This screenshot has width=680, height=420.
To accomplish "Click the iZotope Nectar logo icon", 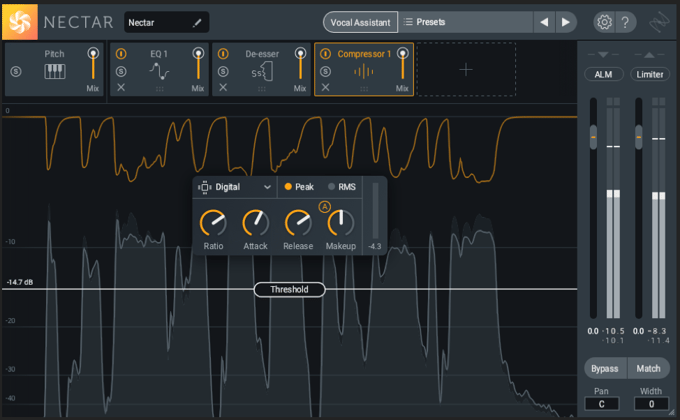I will coord(20,22).
